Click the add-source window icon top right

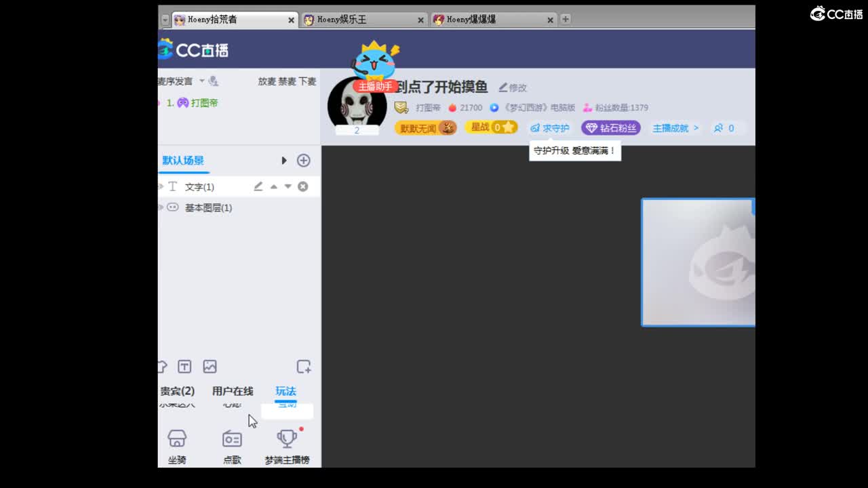pos(303,366)
